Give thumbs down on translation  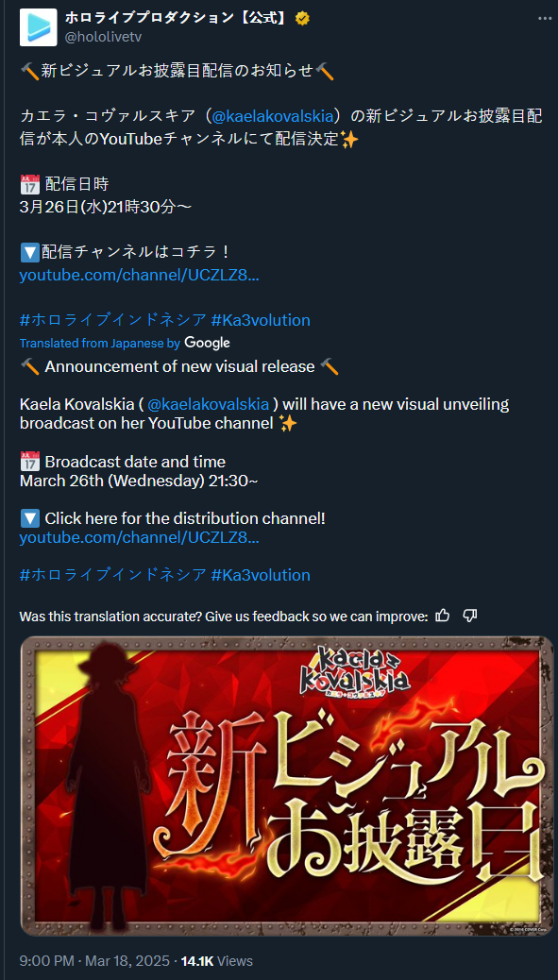click(x=470, y=616)
